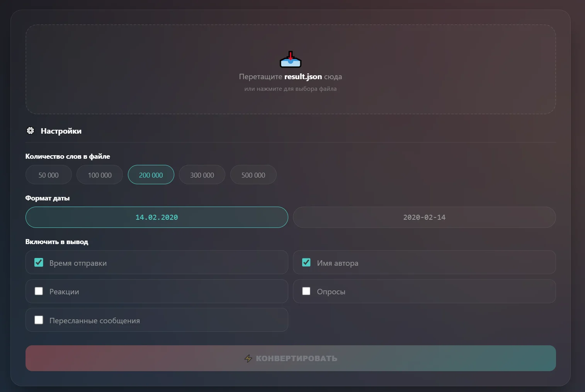
Task: Click the inbox tray upload icon
Action: pos(290,59)
